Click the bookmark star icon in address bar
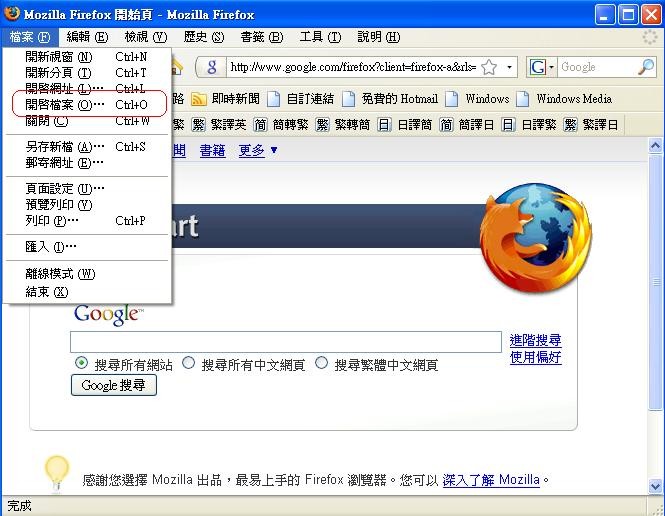This screenshot has height=516, width=665. point(489,67)
